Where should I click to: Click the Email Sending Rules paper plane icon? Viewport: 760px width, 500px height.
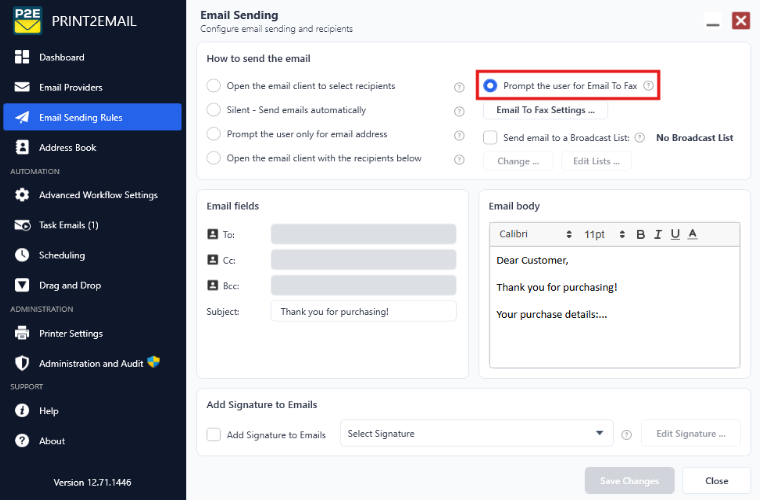pos(22,117)
